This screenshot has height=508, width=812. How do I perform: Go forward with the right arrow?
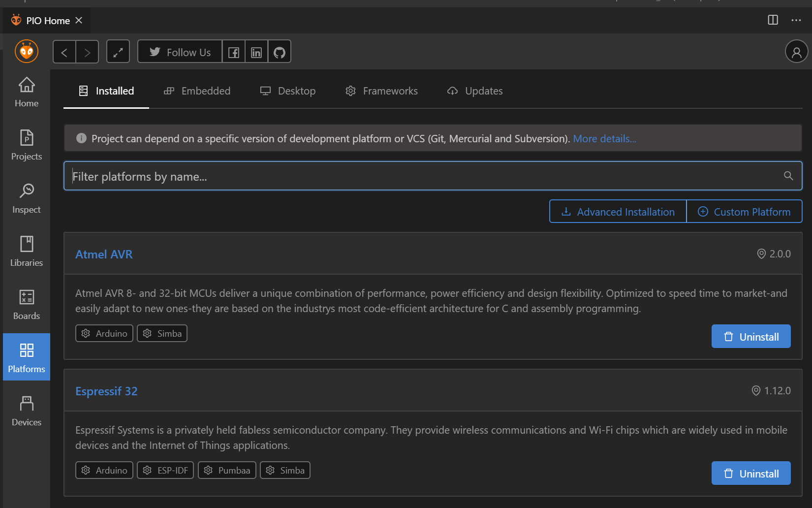[x=87, y=52]
